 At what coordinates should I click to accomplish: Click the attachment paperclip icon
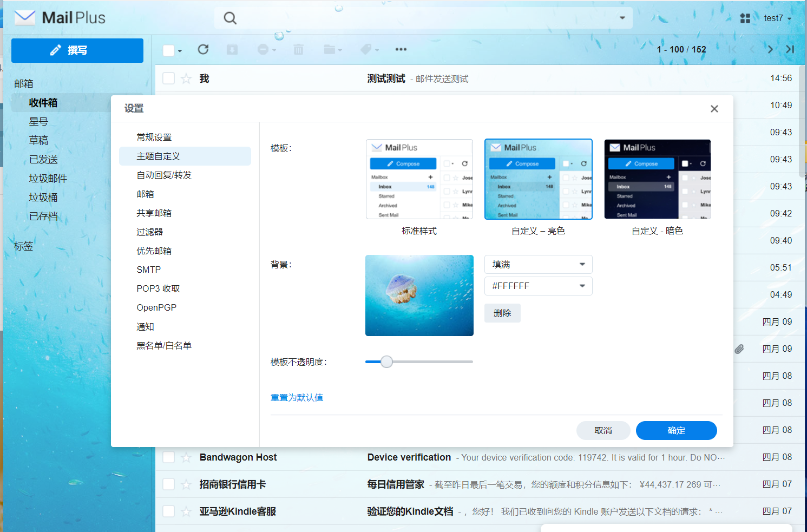(739, 349)
